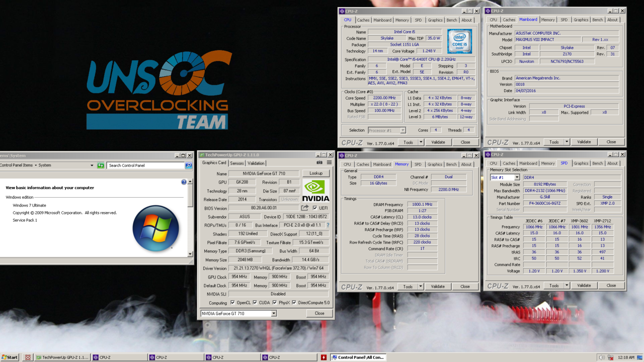Image resolution: width=644 pixels, height=362 pixels.
Task: Click the GPU-Z title bar icon
Action: click(202, 155)
